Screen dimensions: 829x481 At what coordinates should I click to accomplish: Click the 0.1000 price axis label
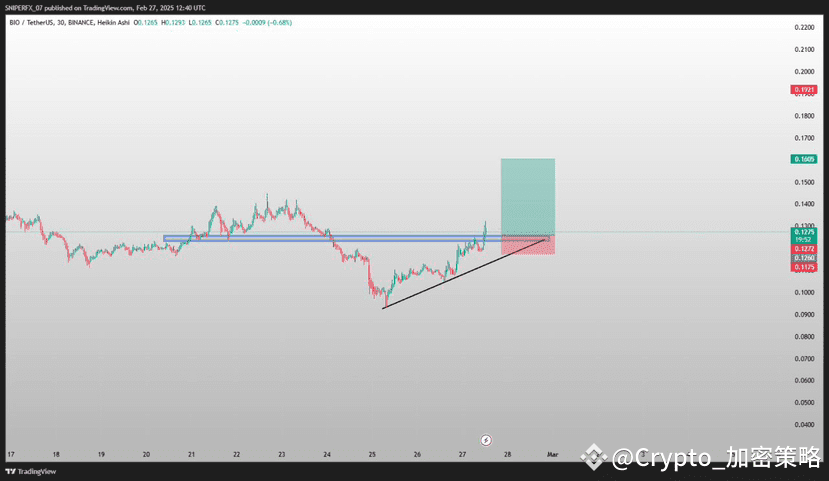click(x=804, y=292)
